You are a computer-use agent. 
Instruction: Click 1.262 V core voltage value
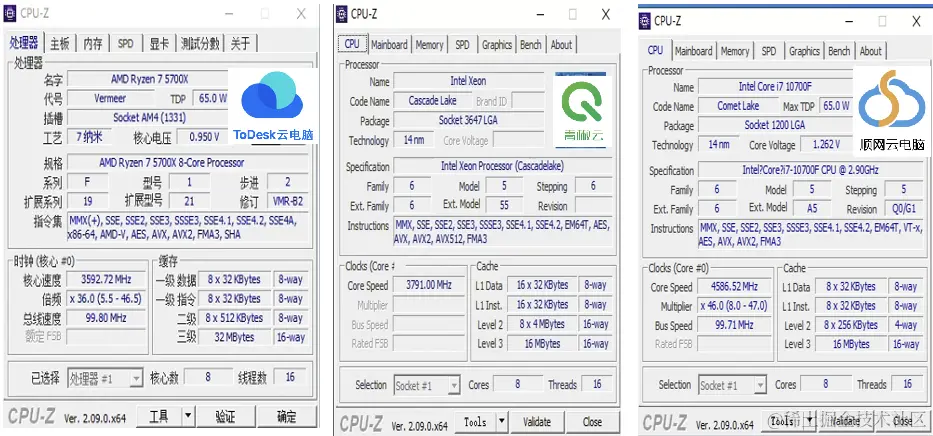tap(826, 145)
